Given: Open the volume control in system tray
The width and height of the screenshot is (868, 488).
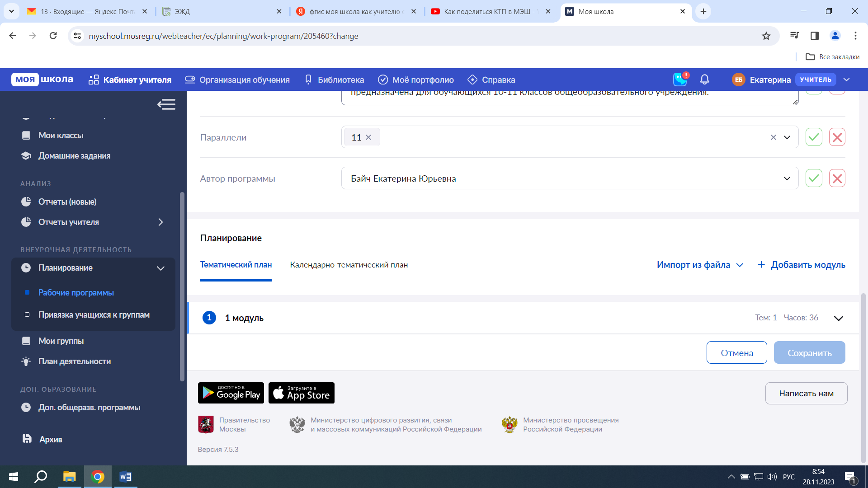Looking at the screenshot, I should pyautogui.click(x=772, y=477).
